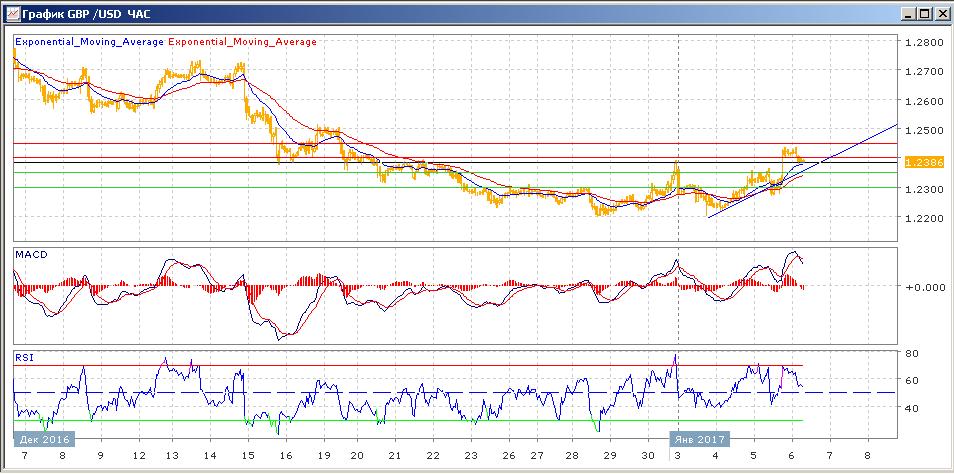Click the +0.000 MACD axis label
The width and height of the screenshot is (954, 474).
point(921,287)
